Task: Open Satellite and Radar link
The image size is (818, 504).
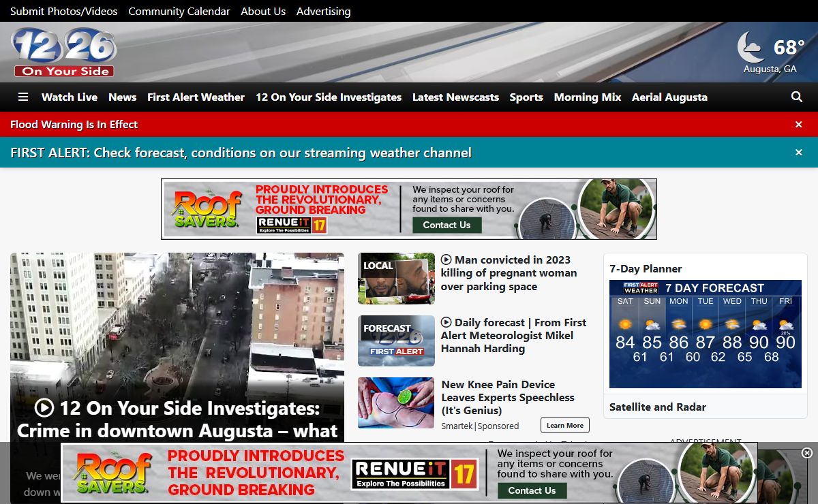Action: (658, 407)
